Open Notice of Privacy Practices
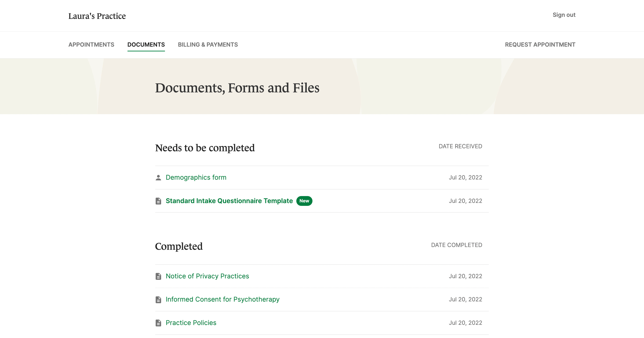Image resolution: width=644 pixels, height=338 pixels. coord(207,276)
